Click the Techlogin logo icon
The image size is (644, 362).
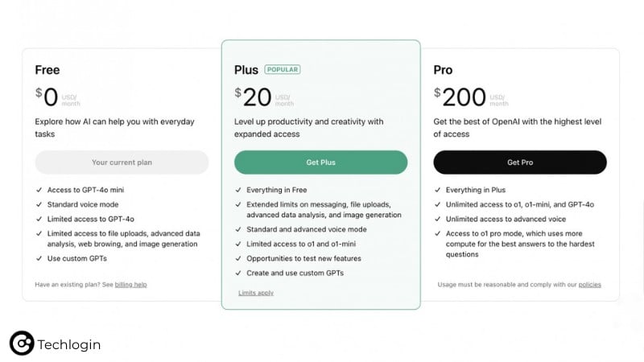[22, 343]
